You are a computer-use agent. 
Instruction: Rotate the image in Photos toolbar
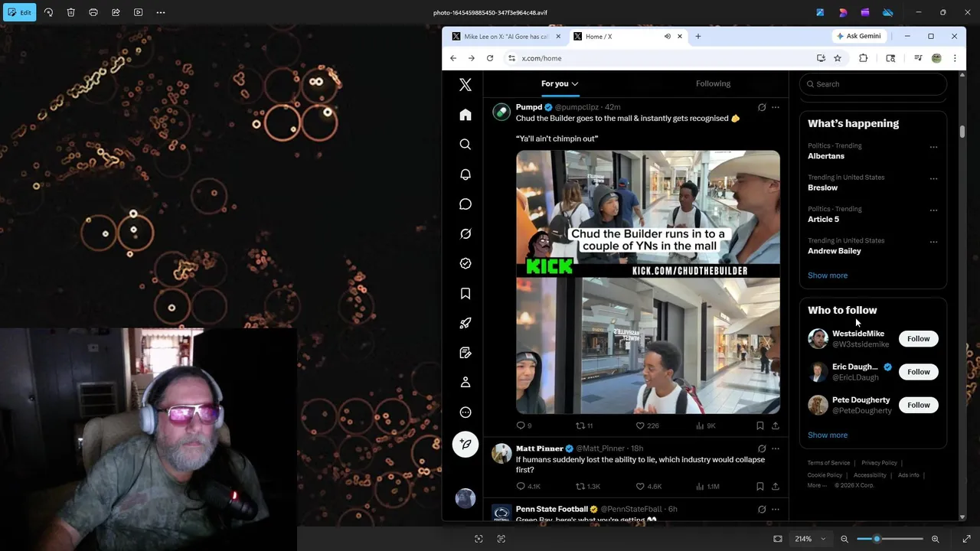coord(48,12)
